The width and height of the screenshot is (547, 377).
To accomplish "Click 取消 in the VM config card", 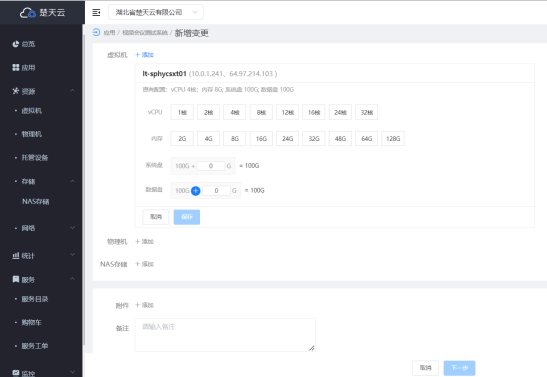I will 156,217.
